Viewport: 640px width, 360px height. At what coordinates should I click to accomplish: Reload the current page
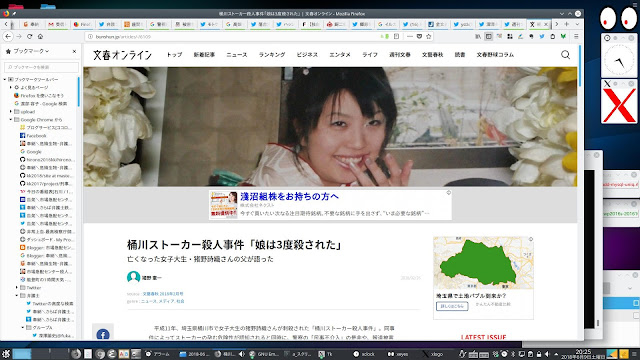tap(29, 36)
